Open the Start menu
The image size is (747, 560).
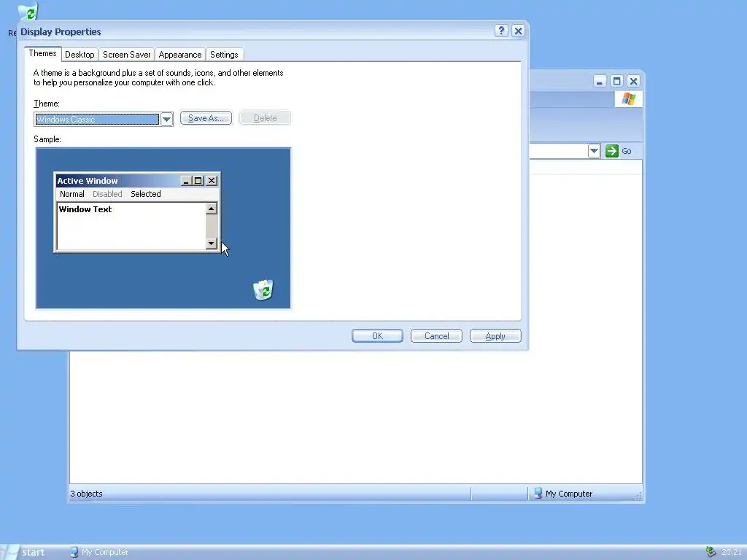[x=24, y=552]
